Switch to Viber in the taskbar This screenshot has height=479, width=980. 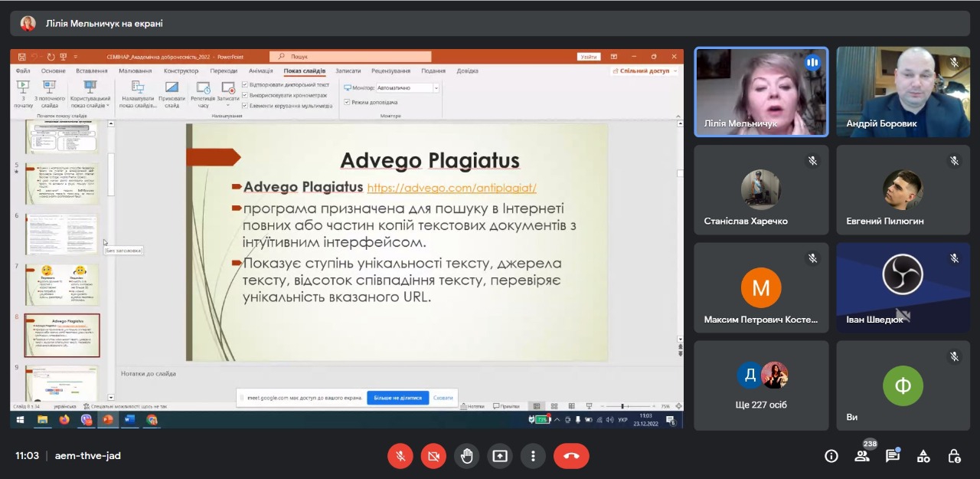tap(87, 420)
